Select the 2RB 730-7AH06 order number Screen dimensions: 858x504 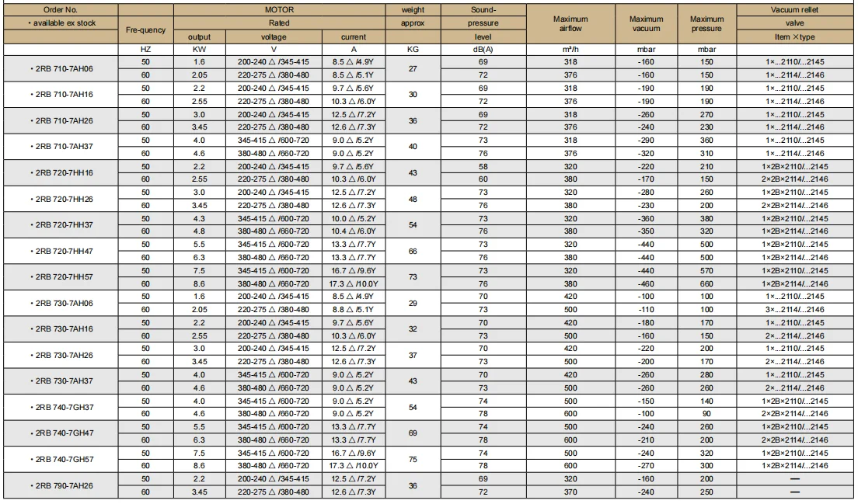pyautogui.click(x=61, y=303)
